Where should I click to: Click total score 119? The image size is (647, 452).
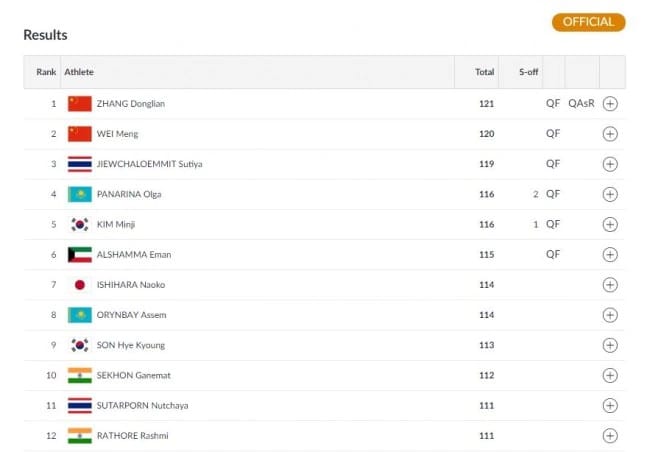tap(486, 164)
